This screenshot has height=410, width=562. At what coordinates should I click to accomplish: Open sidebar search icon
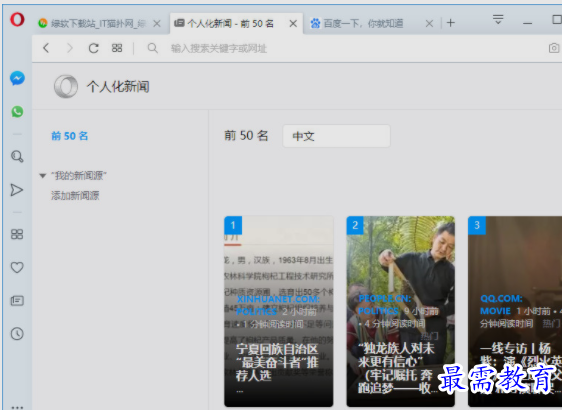(x=17, y=156)
